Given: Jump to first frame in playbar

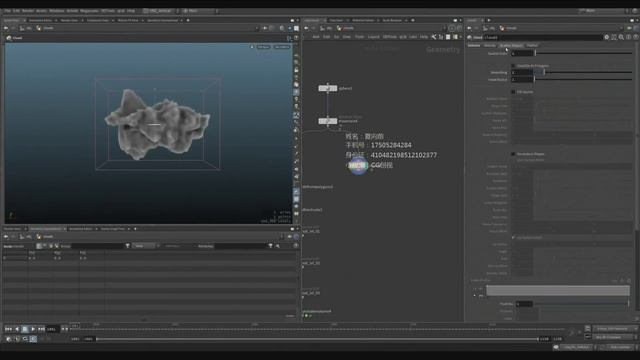Looking at the screenshot, I should pos(8,329).
